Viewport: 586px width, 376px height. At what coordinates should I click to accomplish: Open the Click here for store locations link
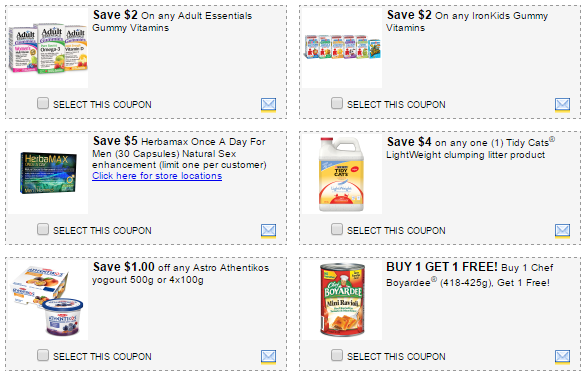(157, 176)
